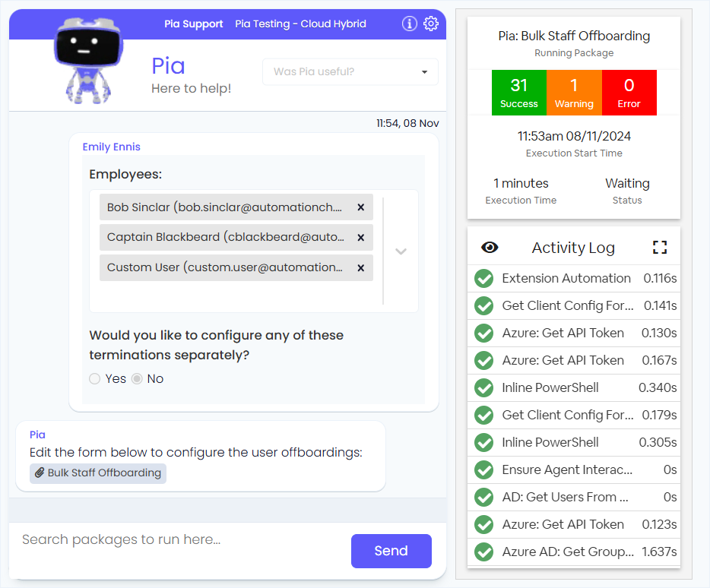Click the Extension Automation success checkmark
Image resolution: width=710 pixels, height=588 pixels.
coord(484,278)
